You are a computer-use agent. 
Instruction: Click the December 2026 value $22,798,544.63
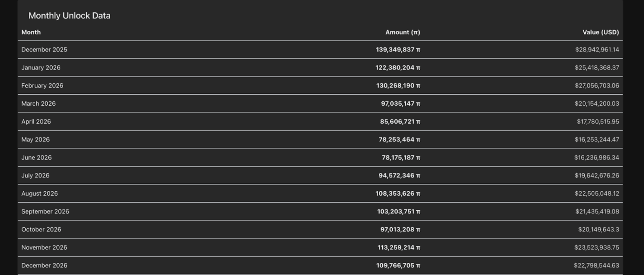[x=596, y=266]
